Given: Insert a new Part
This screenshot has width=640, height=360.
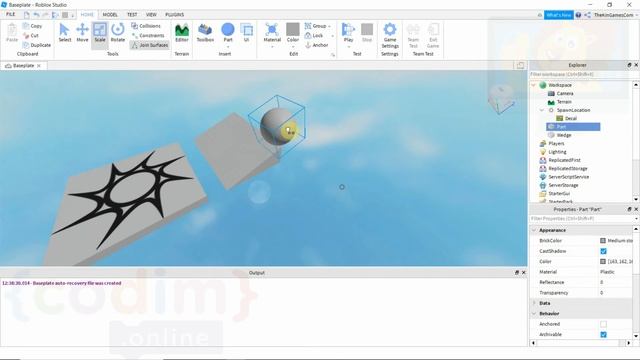Looking at the screenshot, I should 228,32.
